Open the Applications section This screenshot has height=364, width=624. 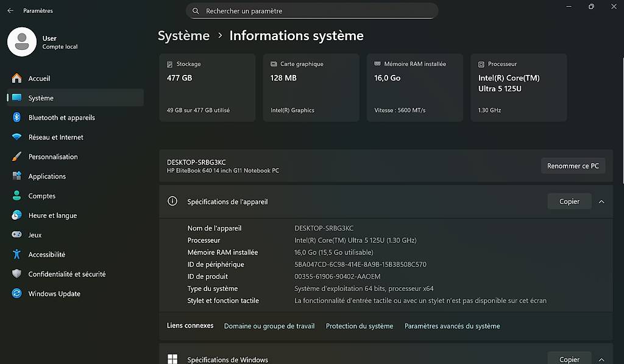pyautogui.click(x=47, y=176)
